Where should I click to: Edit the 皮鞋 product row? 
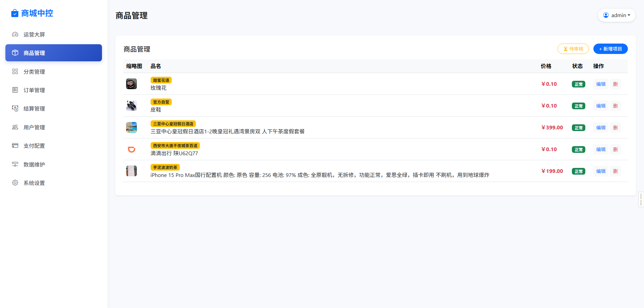pyautogui.click(x=601, y=106)
